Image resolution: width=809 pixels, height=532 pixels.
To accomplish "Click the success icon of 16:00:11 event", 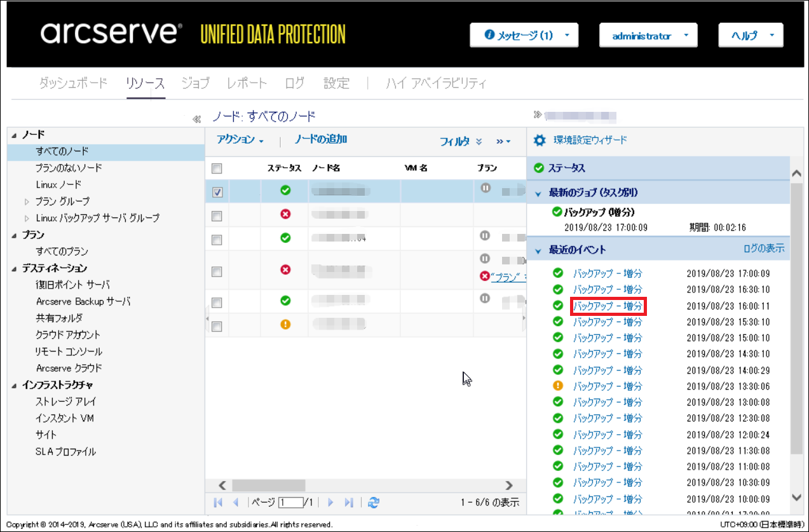I will pos(558,306).
